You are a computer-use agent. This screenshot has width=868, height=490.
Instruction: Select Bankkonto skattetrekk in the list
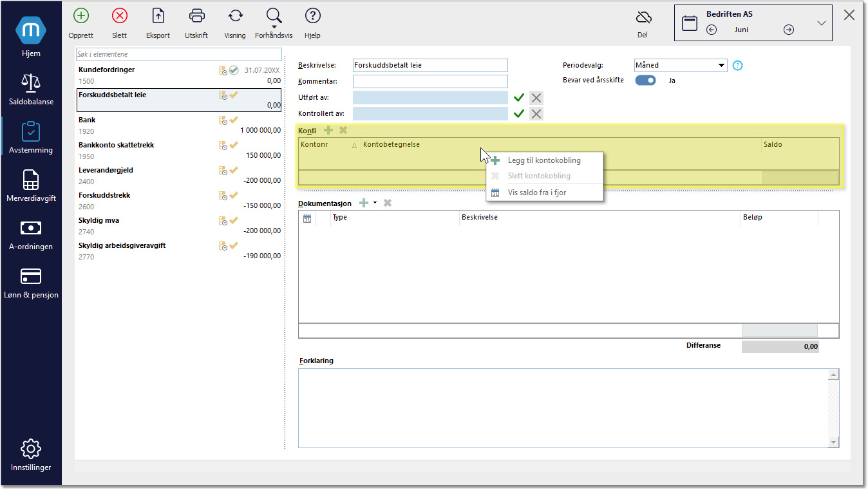(180, 151)
